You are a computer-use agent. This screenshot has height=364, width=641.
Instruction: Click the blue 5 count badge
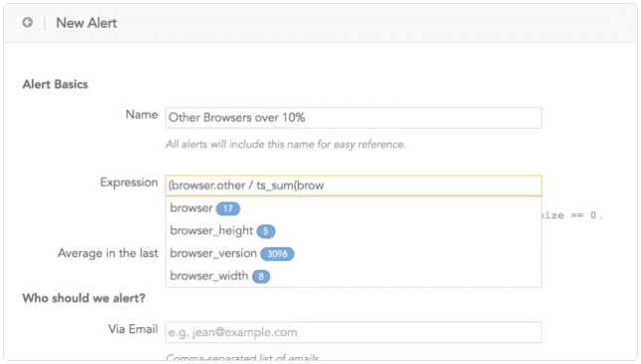point(266,231)
